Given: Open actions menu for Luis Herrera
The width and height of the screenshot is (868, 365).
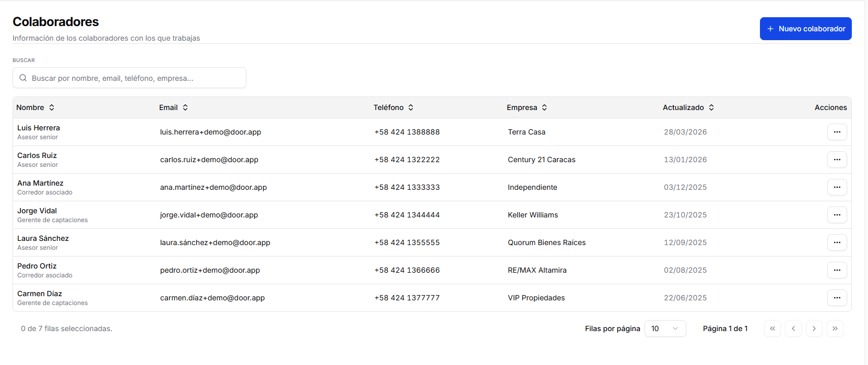Looking at the screenshot, I should click(x=837, y=132).
